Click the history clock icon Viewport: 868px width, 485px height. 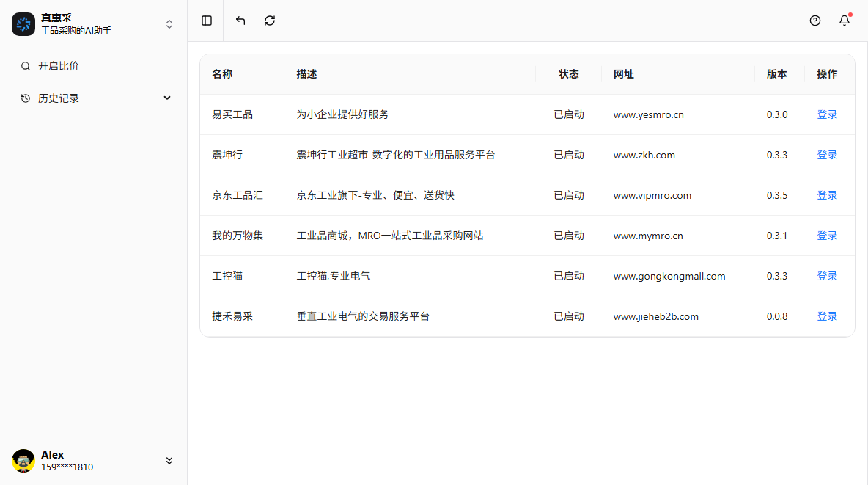[26, 98]
